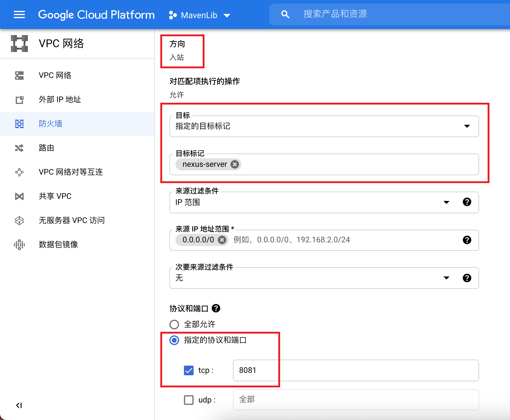Remove the 0.0.0.0/0 source range chip
The image size is (510, 420).
[x=222, y=240]
